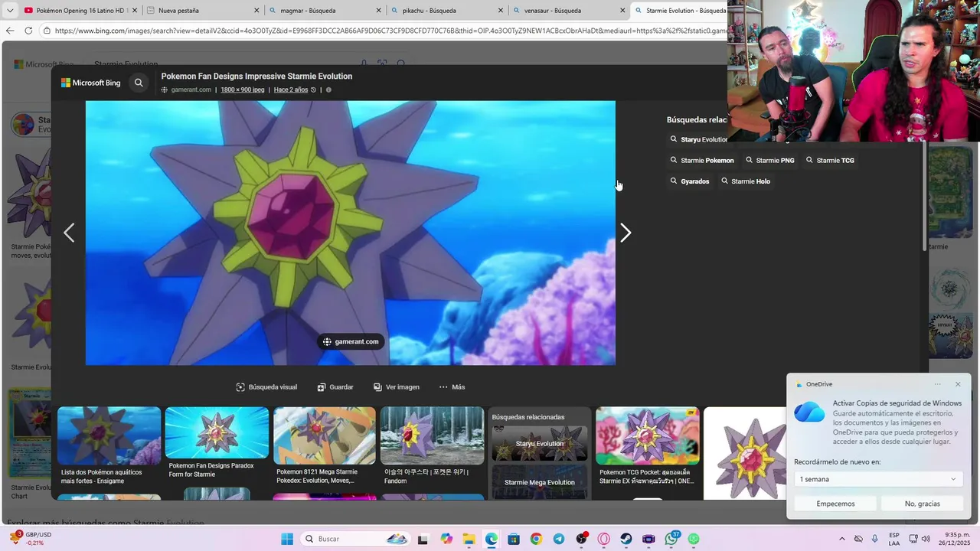Open the '1 semana' reminder dropdown in OneDrive
The height and width of the screenshot is (551, 980).
(878, 479)
